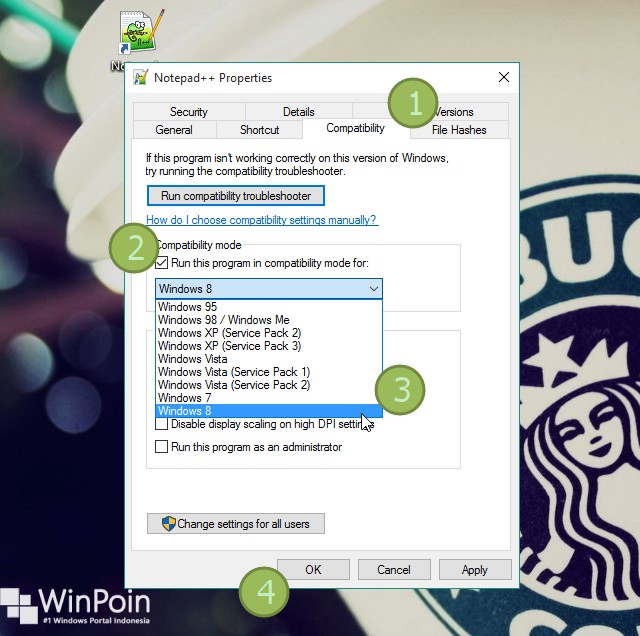Click the Apply button

475,569
